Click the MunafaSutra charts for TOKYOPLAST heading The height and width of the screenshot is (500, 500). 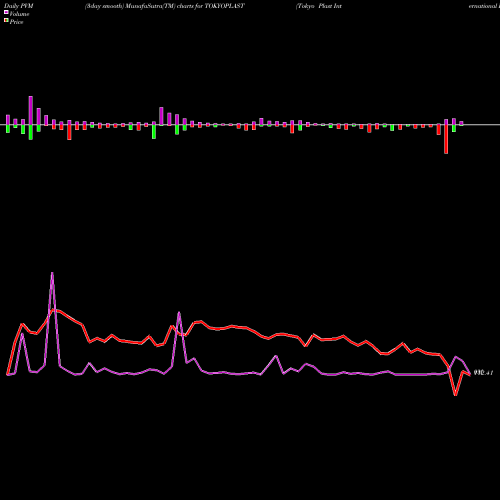tap(165, 6)
